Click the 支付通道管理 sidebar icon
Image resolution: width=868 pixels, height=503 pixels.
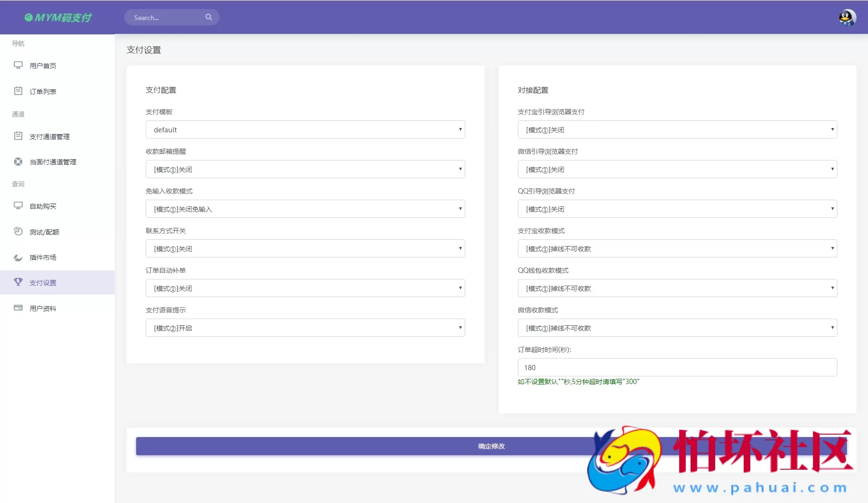tap(18, 136)
